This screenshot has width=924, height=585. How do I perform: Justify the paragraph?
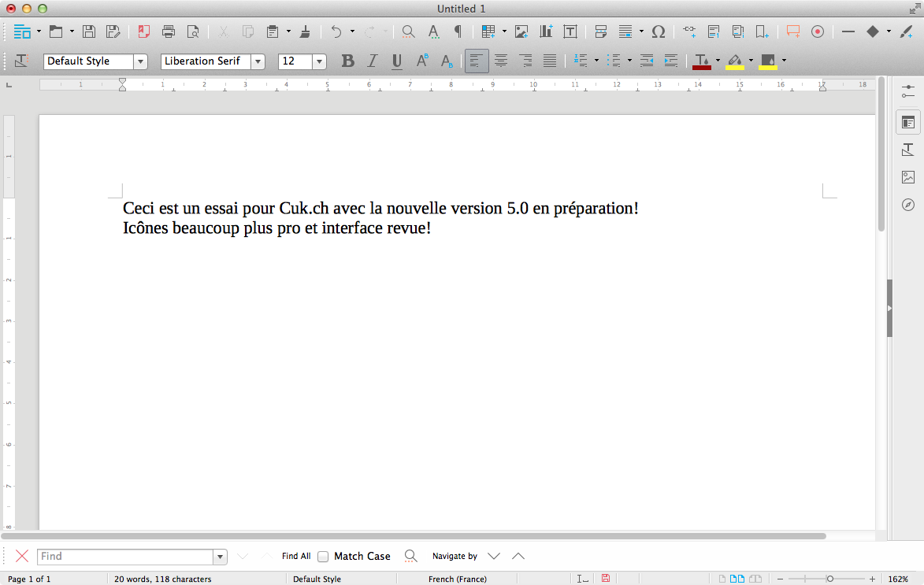tap(549, 61)
